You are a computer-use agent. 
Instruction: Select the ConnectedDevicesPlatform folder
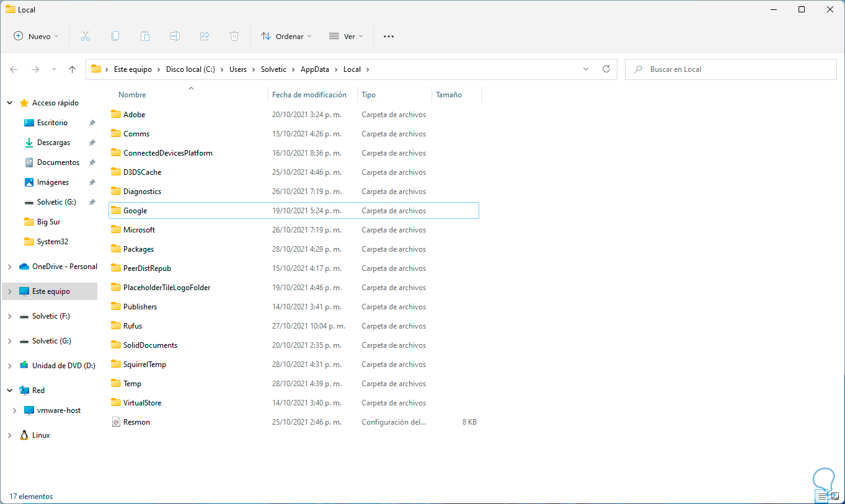pos(294,153)
